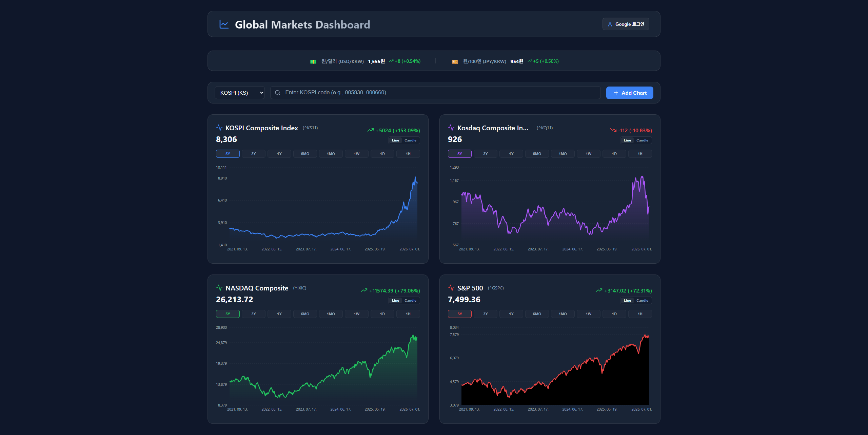Click the KOSPI value 8,306
Viewport: 868px width, 435px height.
point(226,139)
